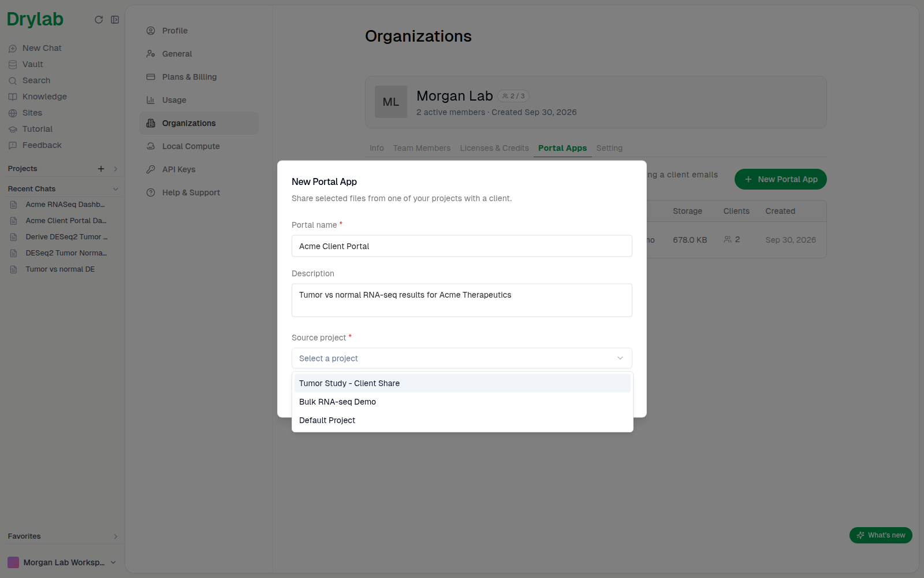
Task: Open Local Compute settings
Action: click(x=199, y=146)
